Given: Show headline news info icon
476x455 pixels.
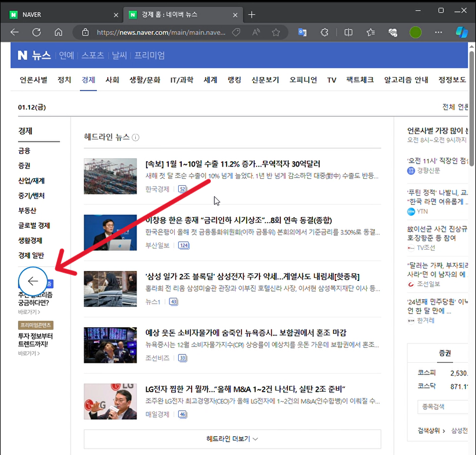Looking at the screenshot, I should (136, 138).
